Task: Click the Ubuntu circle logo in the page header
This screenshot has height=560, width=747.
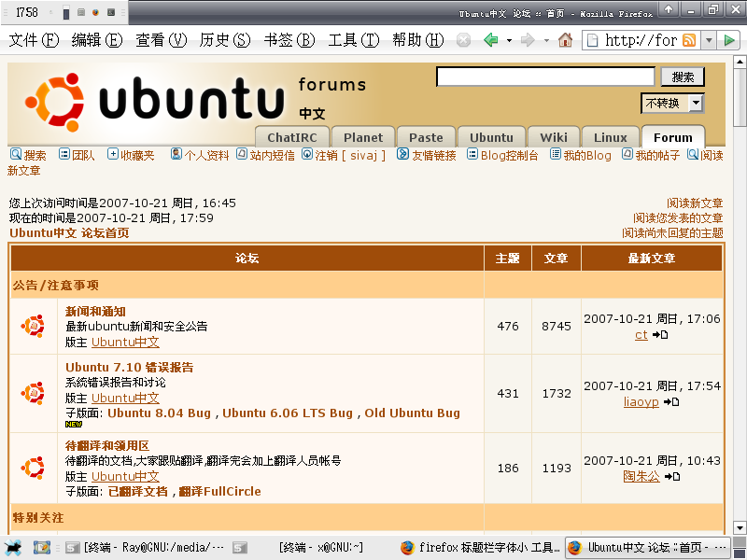Action: point(55,103)
